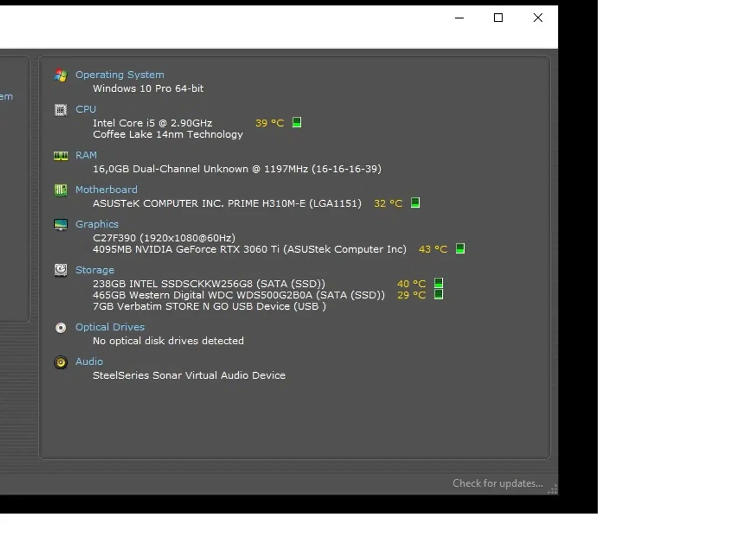
Task: Select the C27F390 monitor line
Action: point(164,238)
